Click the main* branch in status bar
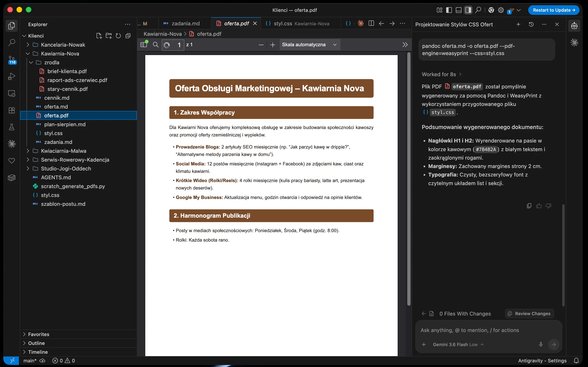 pyautogui.click(x=30, y=360)
